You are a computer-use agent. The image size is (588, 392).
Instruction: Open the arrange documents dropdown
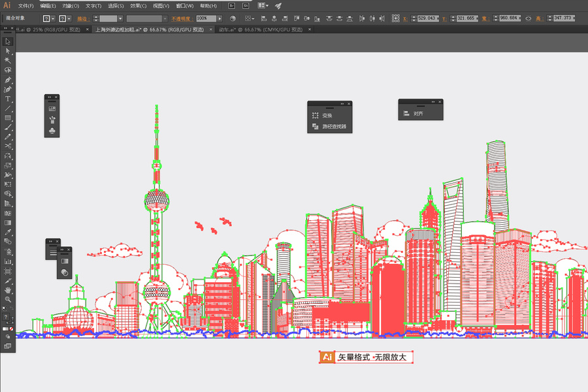tap(263, 6)
